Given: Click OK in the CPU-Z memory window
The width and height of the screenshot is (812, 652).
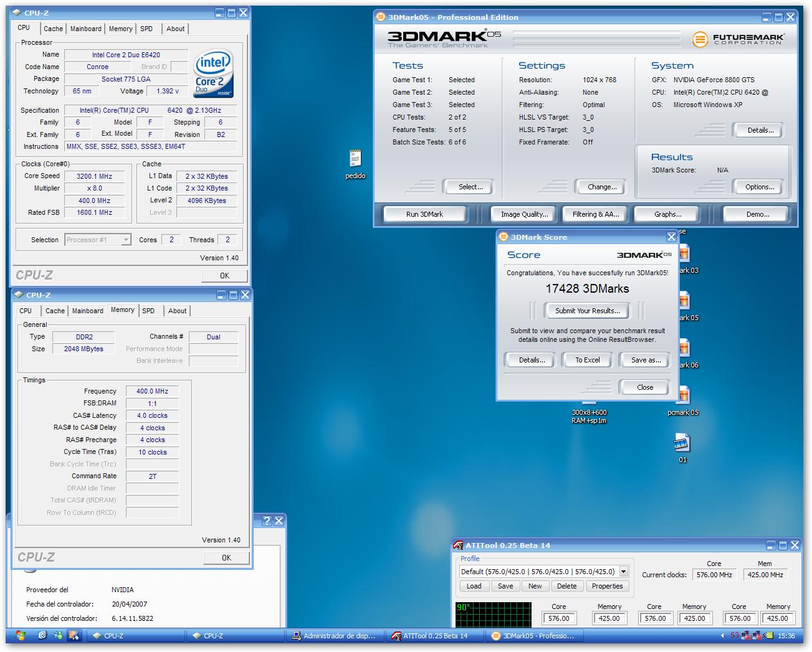Looking at the screenshot, I should click(226, 558).
